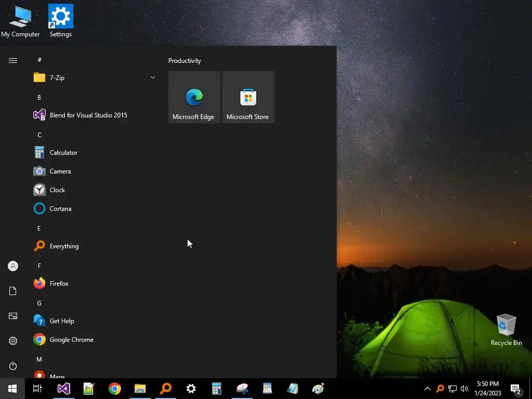The width and height of the screenshot is (532, 399).
Task: Open Settings gear in Start sidebar
Action: click(x=13, y=341)
